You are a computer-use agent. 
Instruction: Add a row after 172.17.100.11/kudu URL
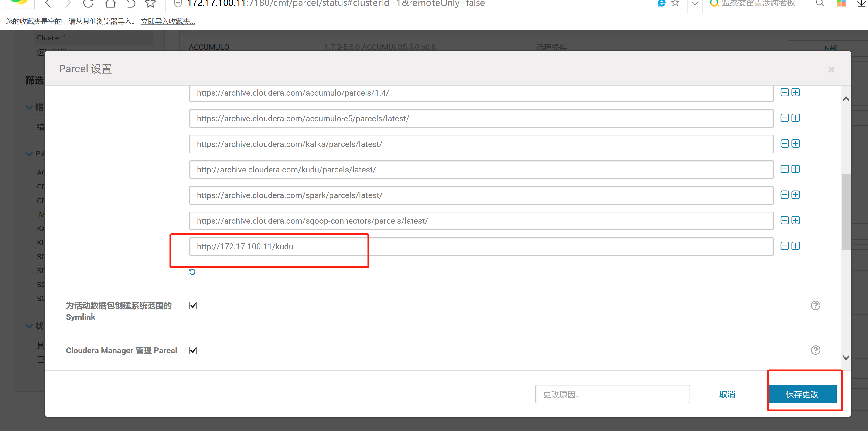pyautogui.click(x=796, y=246)
